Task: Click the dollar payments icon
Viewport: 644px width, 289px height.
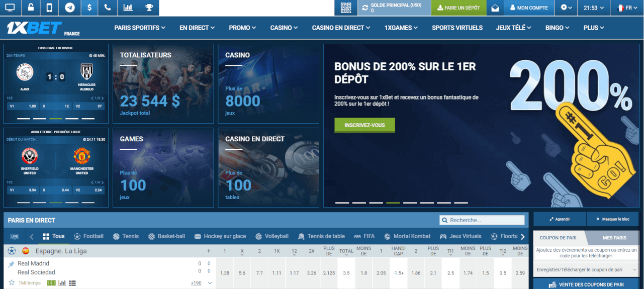Action: [x=89, y=8]
